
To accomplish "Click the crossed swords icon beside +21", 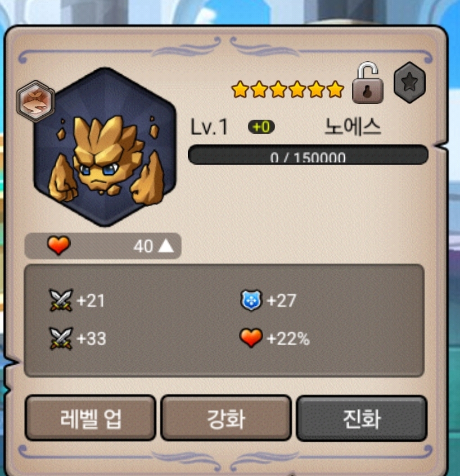I will coord(61,300).
